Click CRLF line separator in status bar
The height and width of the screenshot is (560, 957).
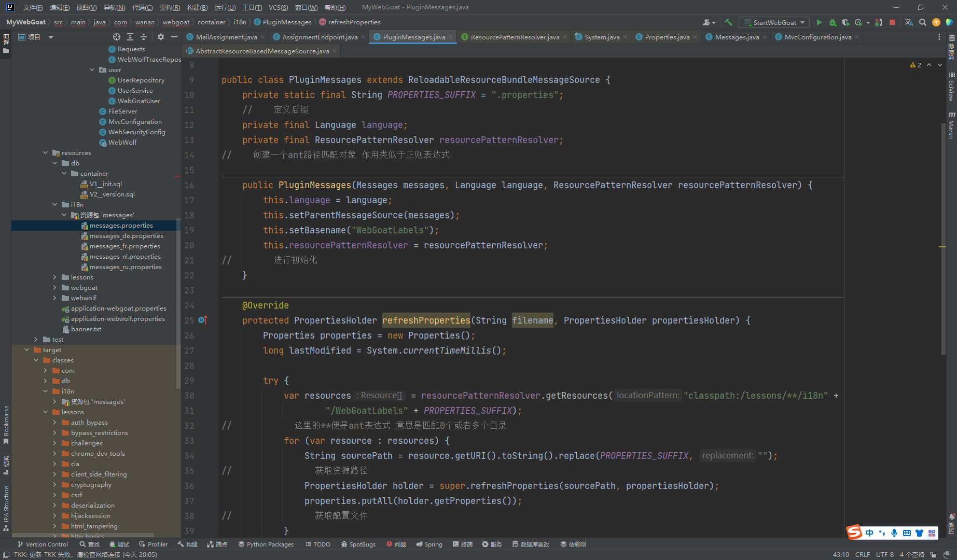pos(863,554)
